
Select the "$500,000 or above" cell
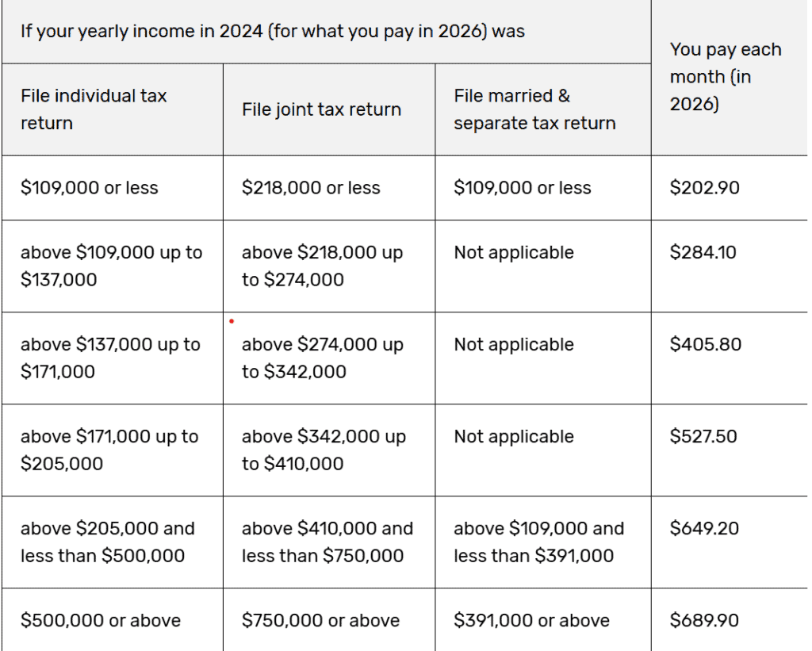tap(101, 620)
